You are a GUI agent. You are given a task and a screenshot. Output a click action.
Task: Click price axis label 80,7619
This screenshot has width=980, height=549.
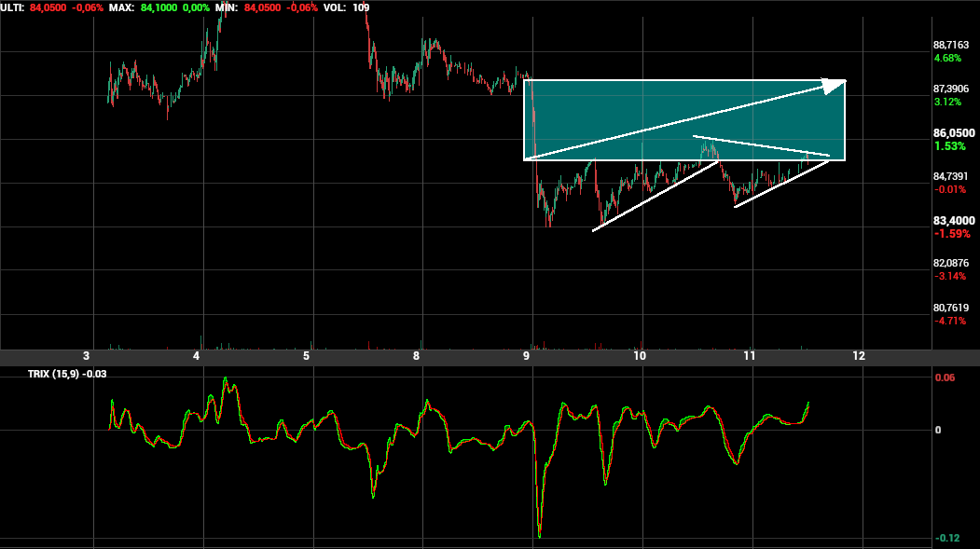(x=950, y=308)
